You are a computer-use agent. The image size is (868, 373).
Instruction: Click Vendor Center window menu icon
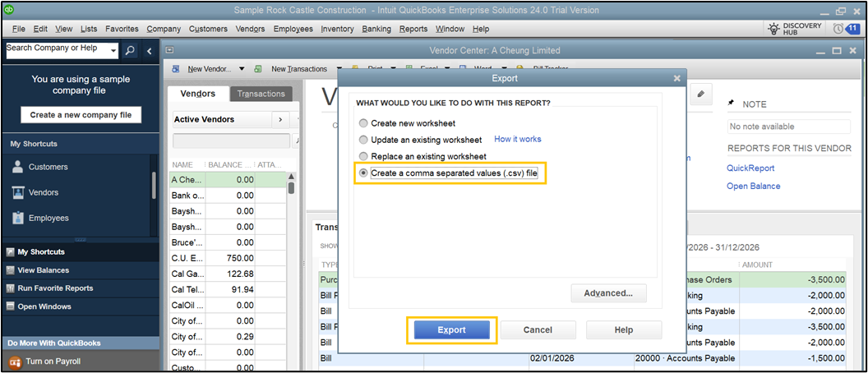click(170, 50)
